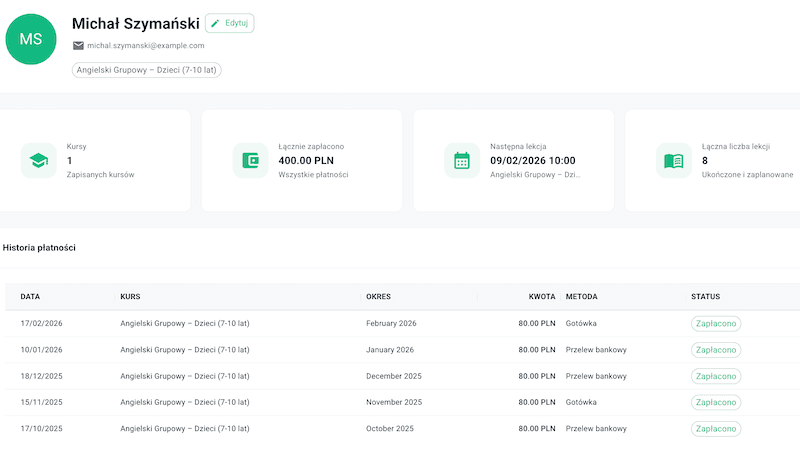The width and height of the screenshot is (800, 451).
Task: Click 80.00 PLN amount in October 2025 row
Action: tap(537, 429)
